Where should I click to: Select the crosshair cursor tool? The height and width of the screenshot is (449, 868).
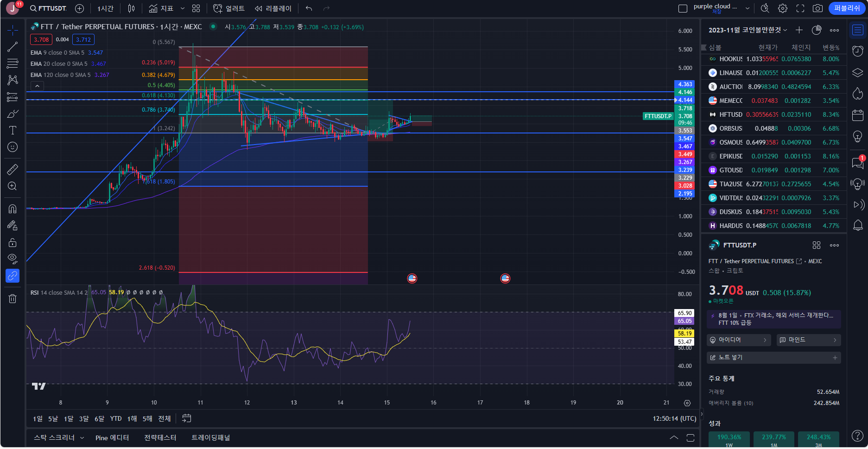[x=13, y=30]
